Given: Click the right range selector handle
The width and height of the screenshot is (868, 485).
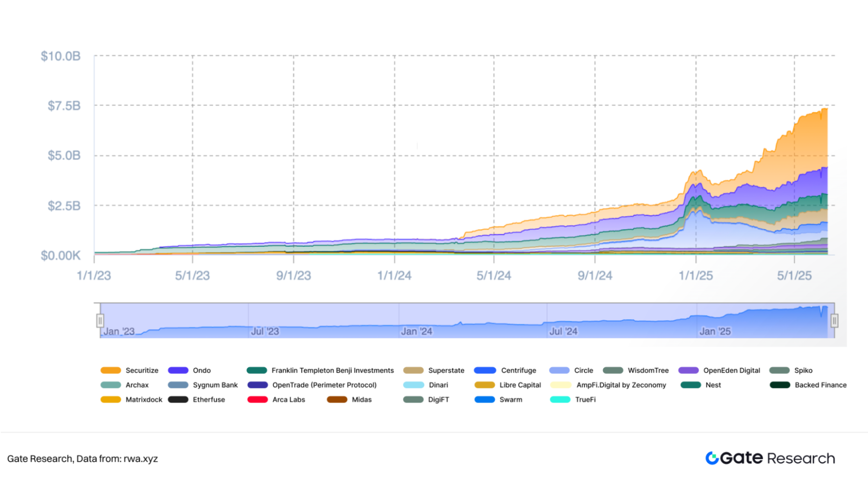Looking at the screenshot, I should [x=834, y=320].
